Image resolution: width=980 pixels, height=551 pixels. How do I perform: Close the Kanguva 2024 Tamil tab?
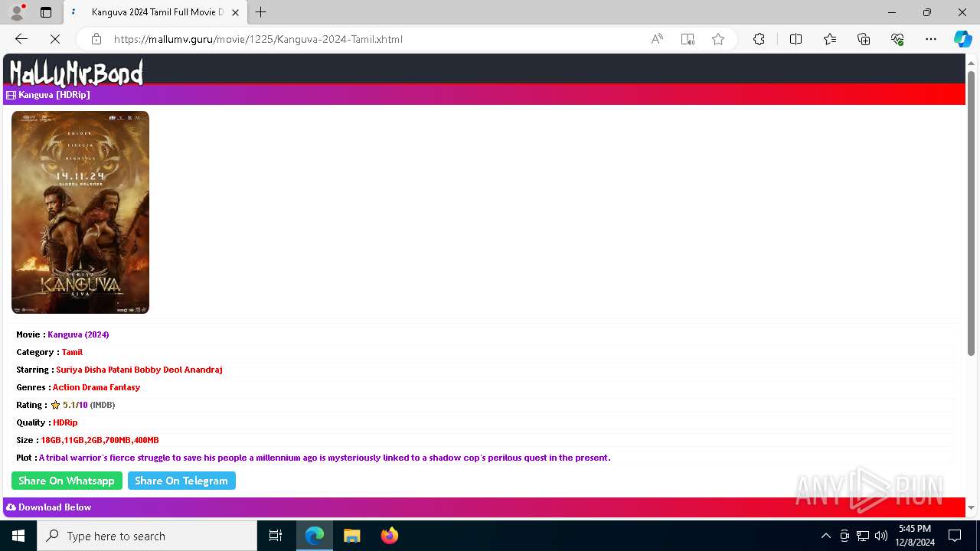tap(235, 12)
